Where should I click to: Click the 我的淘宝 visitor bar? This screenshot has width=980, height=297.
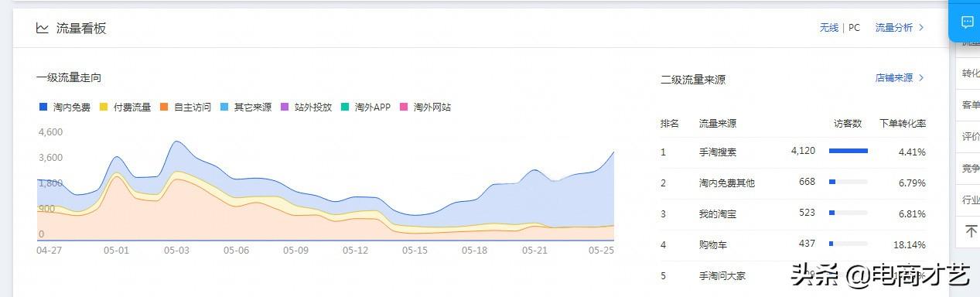(849, 213)
